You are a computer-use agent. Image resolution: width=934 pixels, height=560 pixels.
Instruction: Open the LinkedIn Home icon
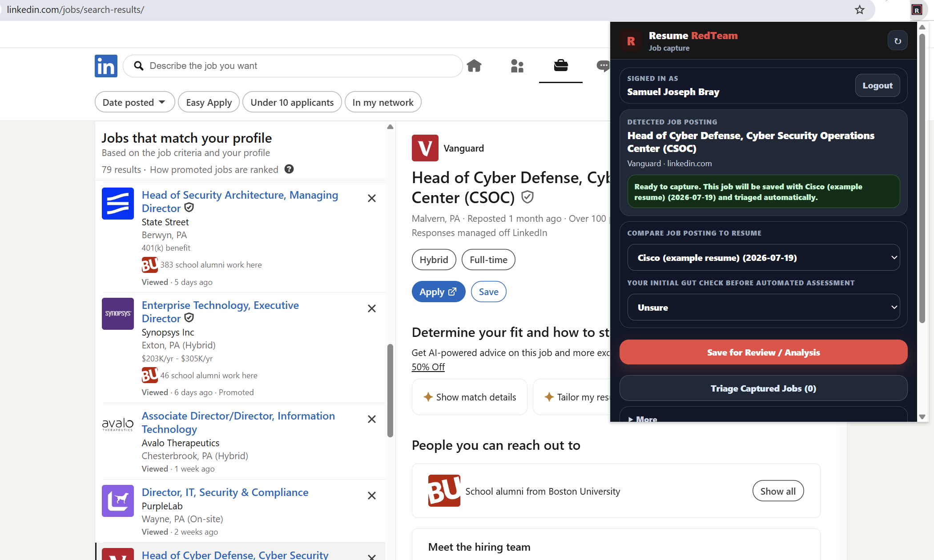coord(474,66)
